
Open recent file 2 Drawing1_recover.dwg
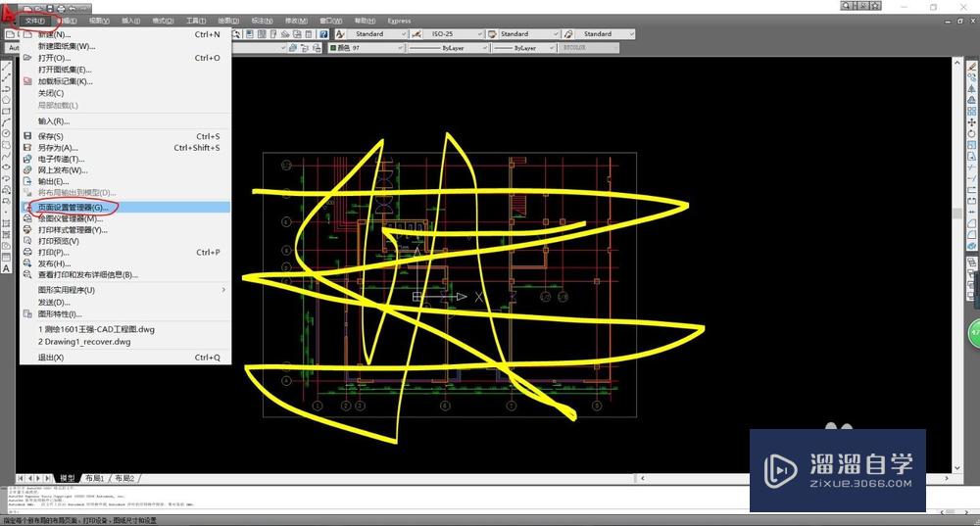pos(125,342)
